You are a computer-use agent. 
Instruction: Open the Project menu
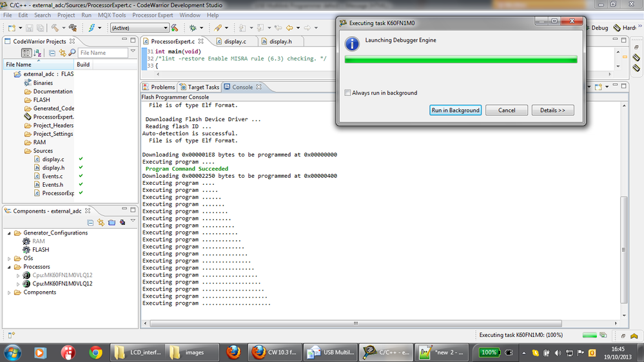[x=66, y=15]
